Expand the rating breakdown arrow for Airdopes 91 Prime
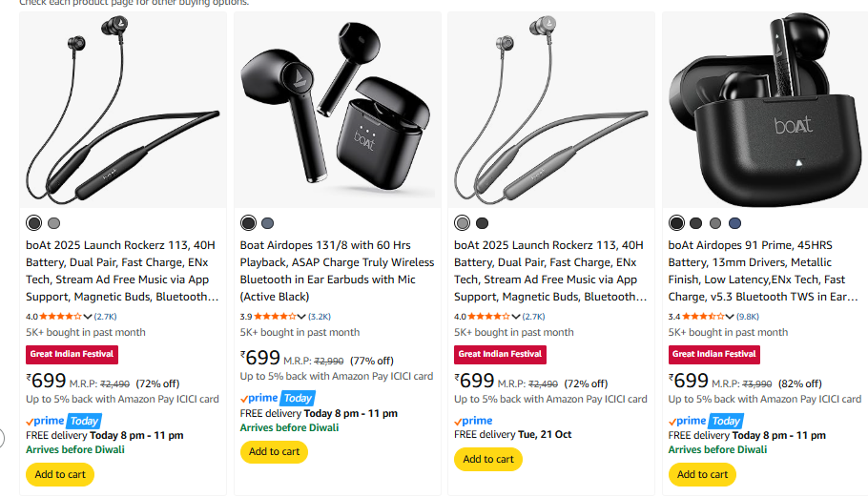 coord(731,316)
